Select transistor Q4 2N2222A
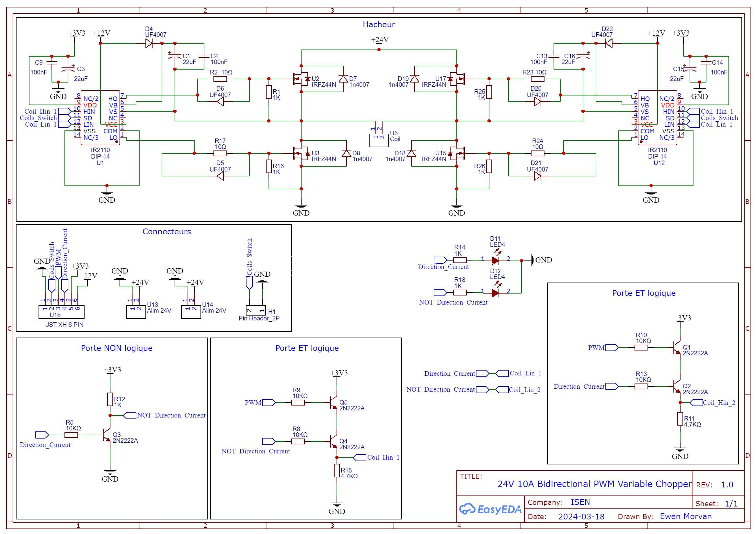The width and height of the screenshot is (756, 534). pyautogui.click(x=334, y=441)
